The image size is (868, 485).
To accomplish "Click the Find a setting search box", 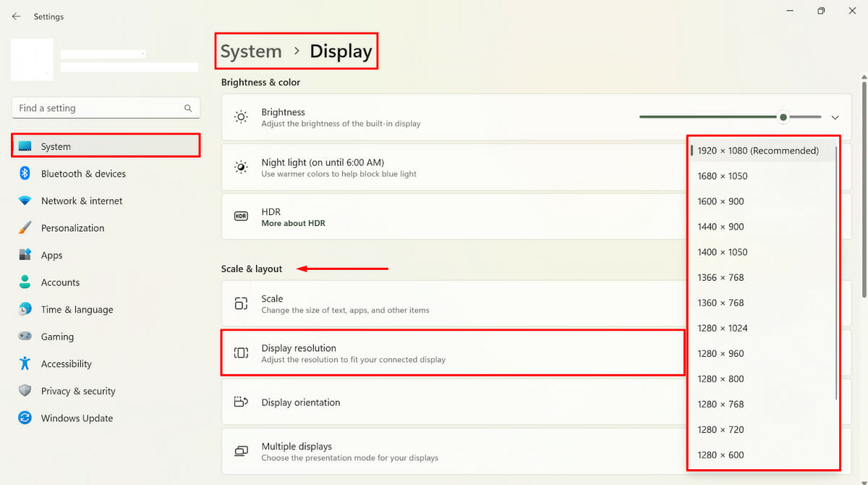I will [x=98, y=108].
